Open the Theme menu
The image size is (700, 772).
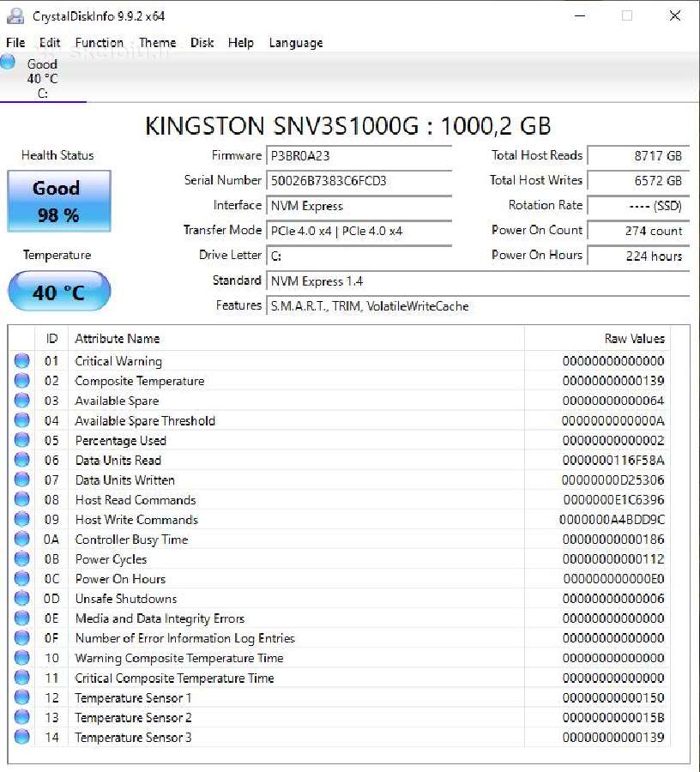(x=157, y=43)
